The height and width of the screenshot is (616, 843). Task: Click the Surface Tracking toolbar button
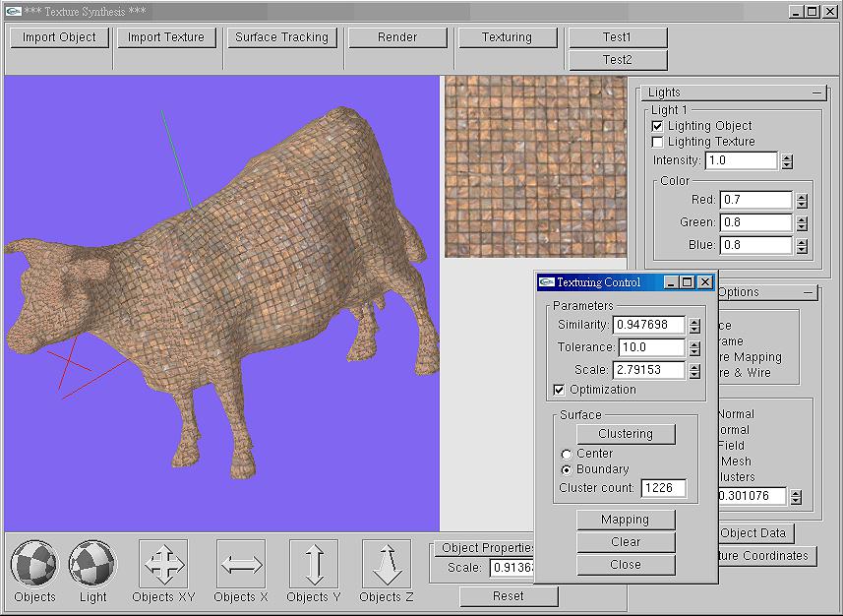[x=282, y=36]
